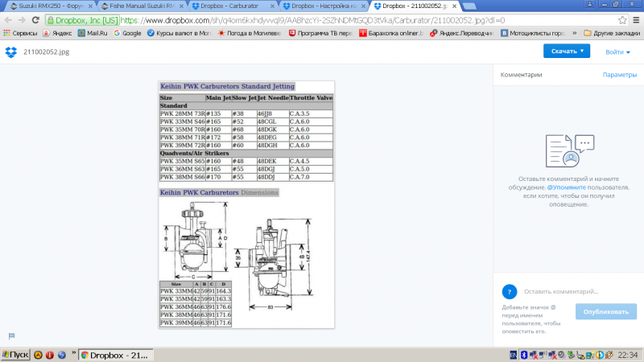
Task: Close the Dropbox - Carburator tab
Action: pyautogui.click(x=272, y=6)
